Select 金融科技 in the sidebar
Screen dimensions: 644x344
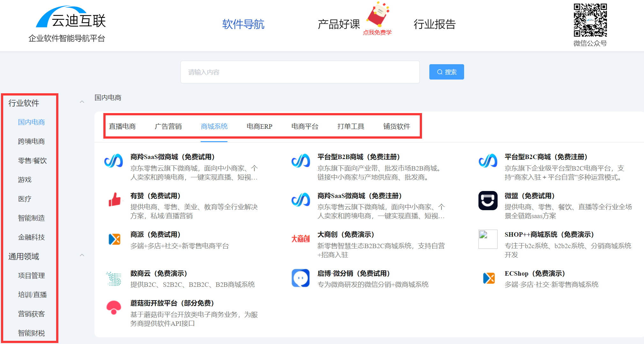tap(31, 237)
